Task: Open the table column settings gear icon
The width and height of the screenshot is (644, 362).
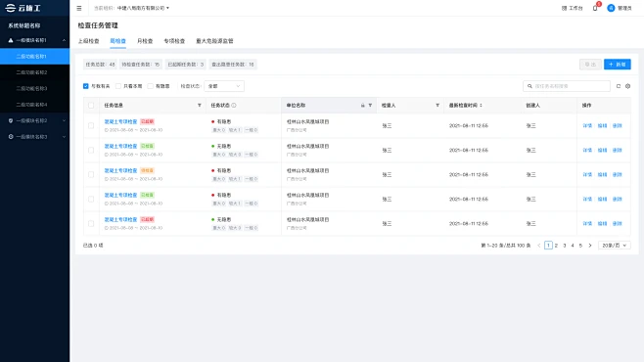Action: (627, 86)
